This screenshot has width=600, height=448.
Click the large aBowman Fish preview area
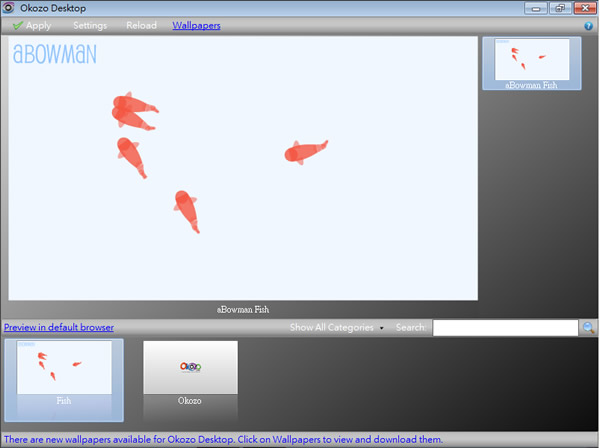(243, 168)
